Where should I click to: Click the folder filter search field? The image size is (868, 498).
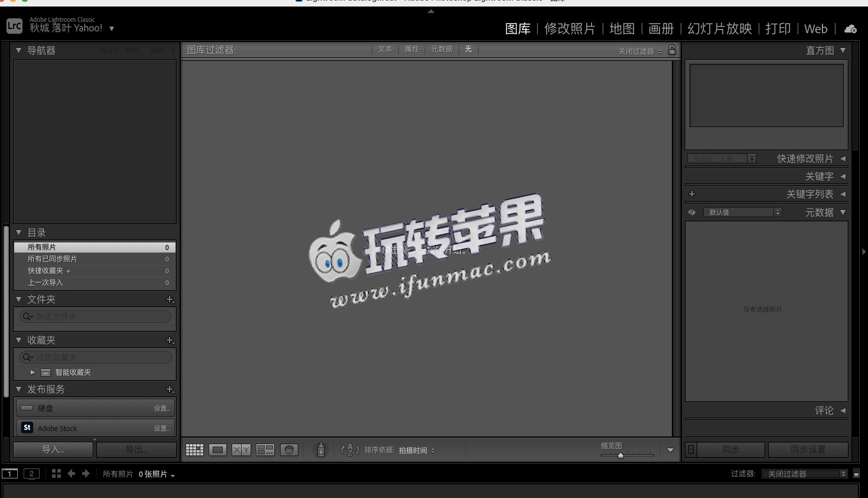point(95,316)
